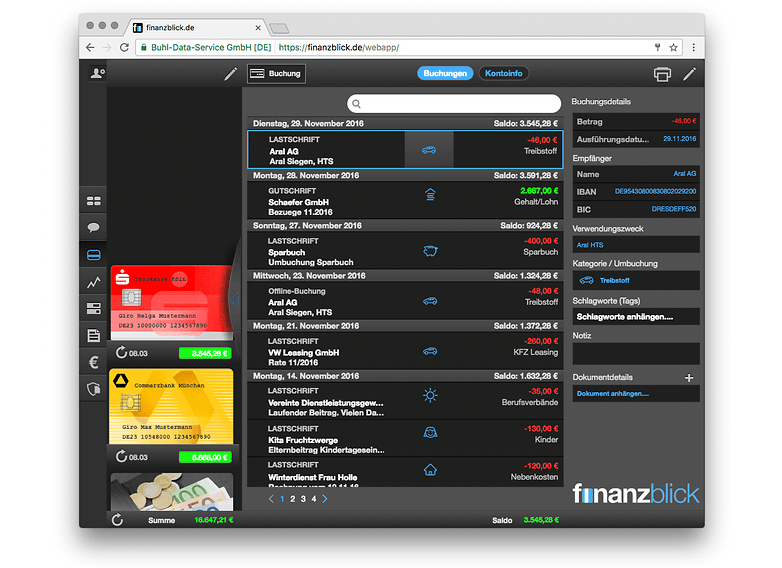Switch to Kontoinfo tab
The width and height of the screenshot is (782, 568).
click(504, 73)
